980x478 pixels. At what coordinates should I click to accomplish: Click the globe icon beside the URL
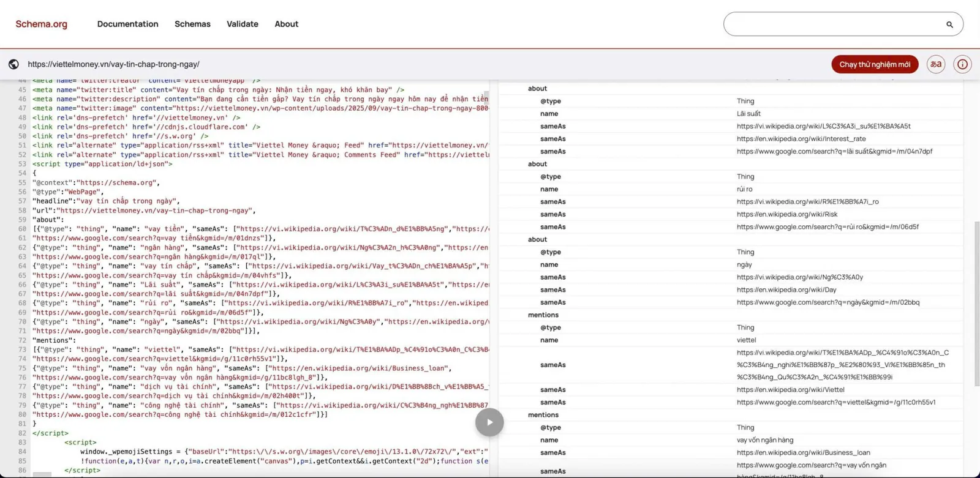click(13, 64)
